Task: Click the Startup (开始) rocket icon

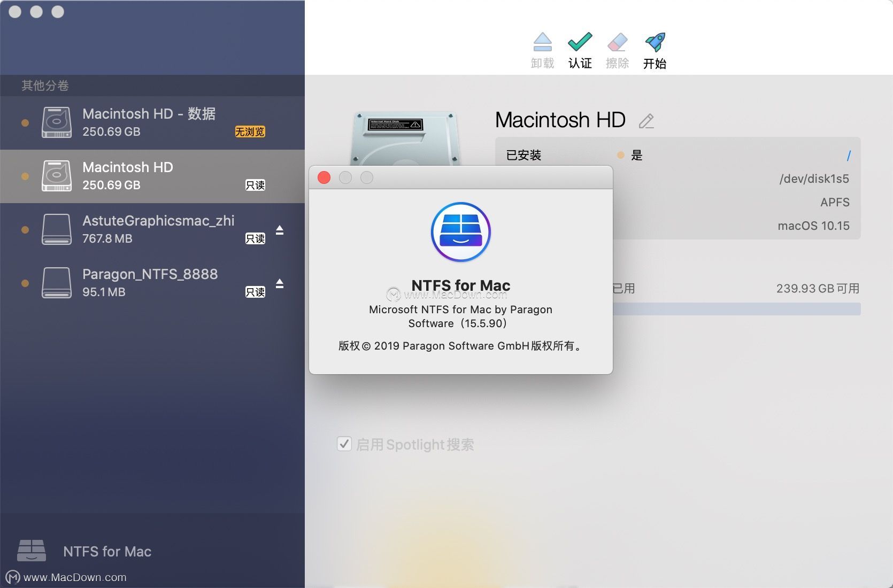Action: click(655, 42)
